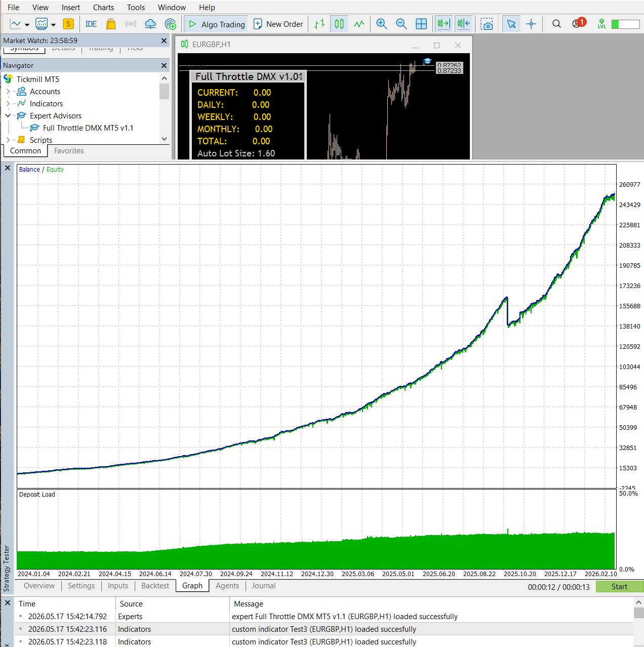The width and height of the screenshot is (644, 647).
Task: Switch to Navigator Favorites tab
Action: [69, 151]
